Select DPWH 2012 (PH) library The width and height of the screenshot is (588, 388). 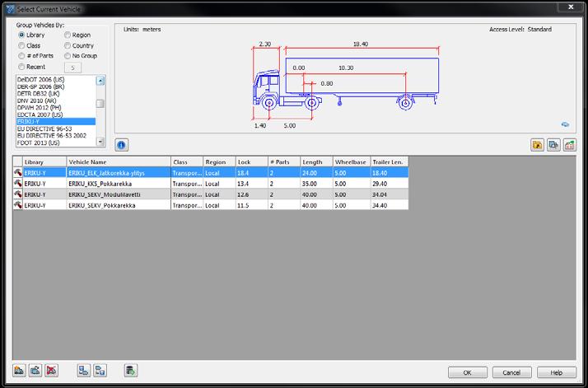click(56, 107)
